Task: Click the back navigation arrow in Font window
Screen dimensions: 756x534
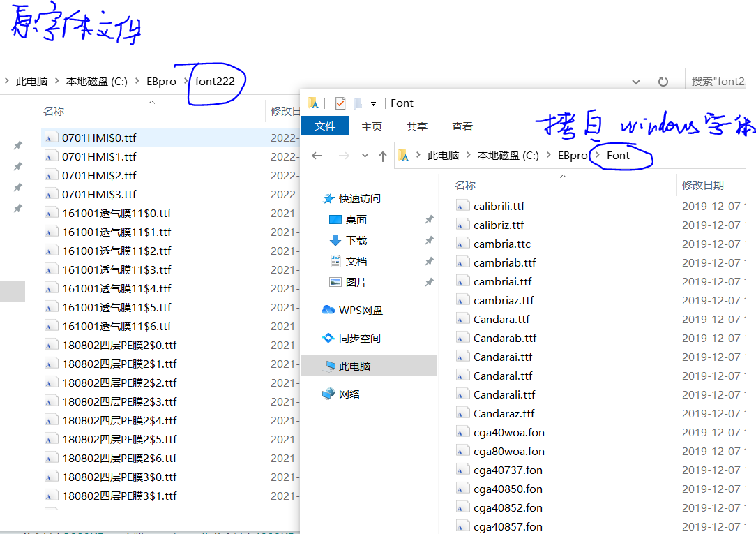Action: (317, 156)
